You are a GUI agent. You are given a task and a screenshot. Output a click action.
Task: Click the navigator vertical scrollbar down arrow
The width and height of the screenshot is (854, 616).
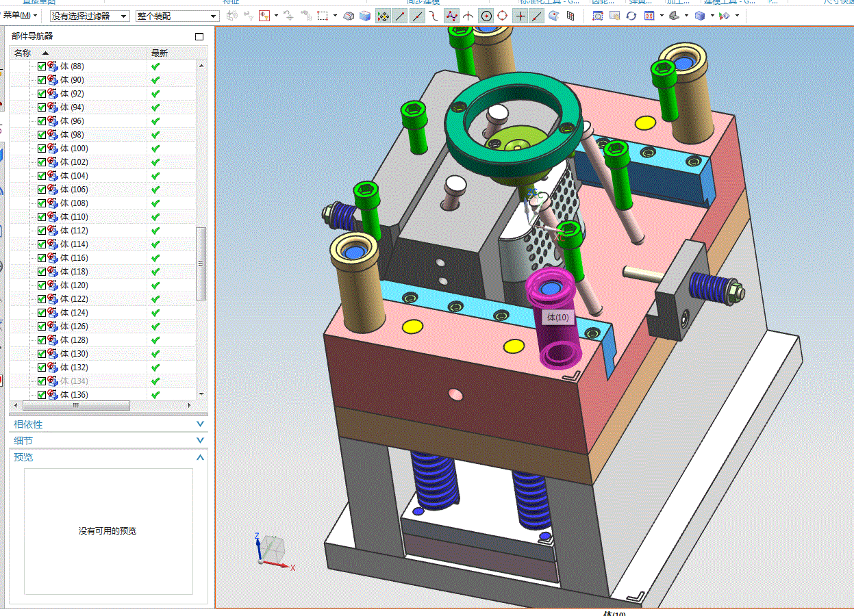(201, 394)
